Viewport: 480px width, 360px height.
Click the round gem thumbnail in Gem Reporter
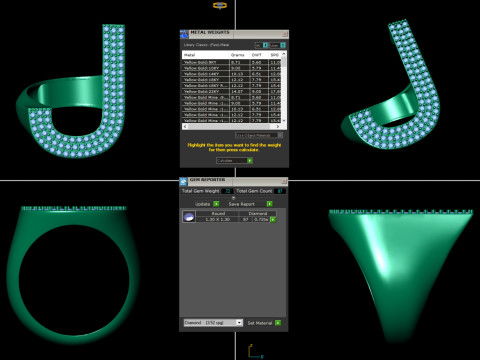(189, 217)
